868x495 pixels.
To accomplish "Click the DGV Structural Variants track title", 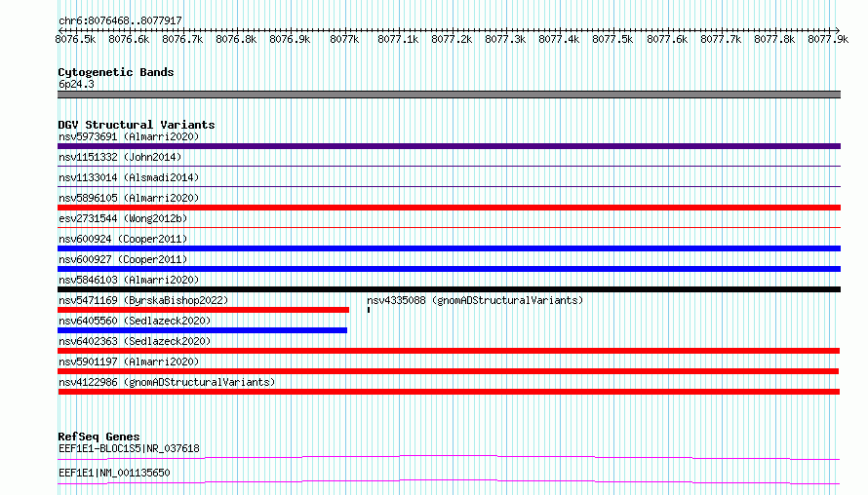I will [x=137, y=125].
